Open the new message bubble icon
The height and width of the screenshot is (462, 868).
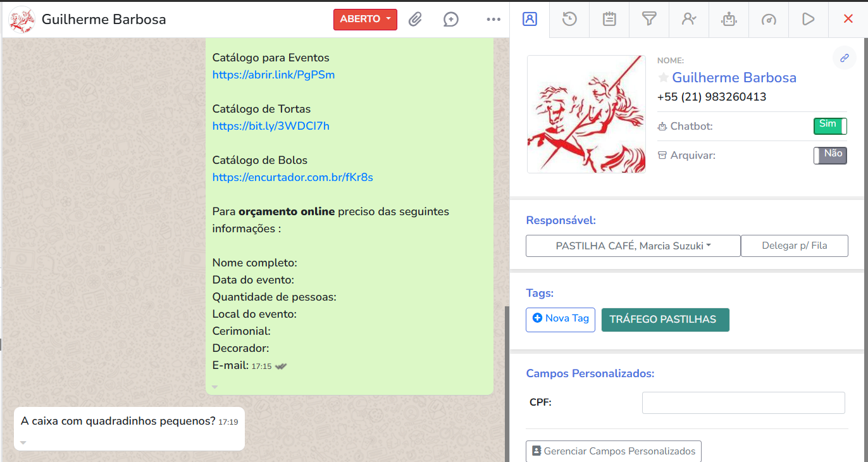(450, 19)
